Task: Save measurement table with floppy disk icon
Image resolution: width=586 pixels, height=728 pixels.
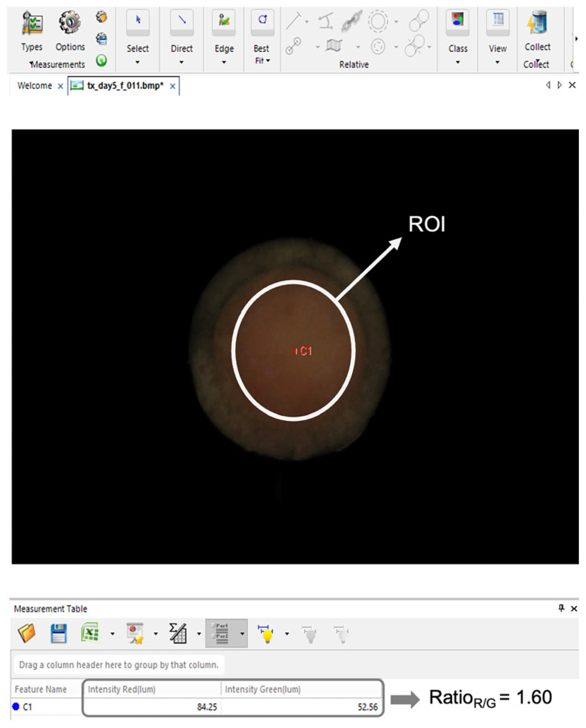Action: pos(58,633)
